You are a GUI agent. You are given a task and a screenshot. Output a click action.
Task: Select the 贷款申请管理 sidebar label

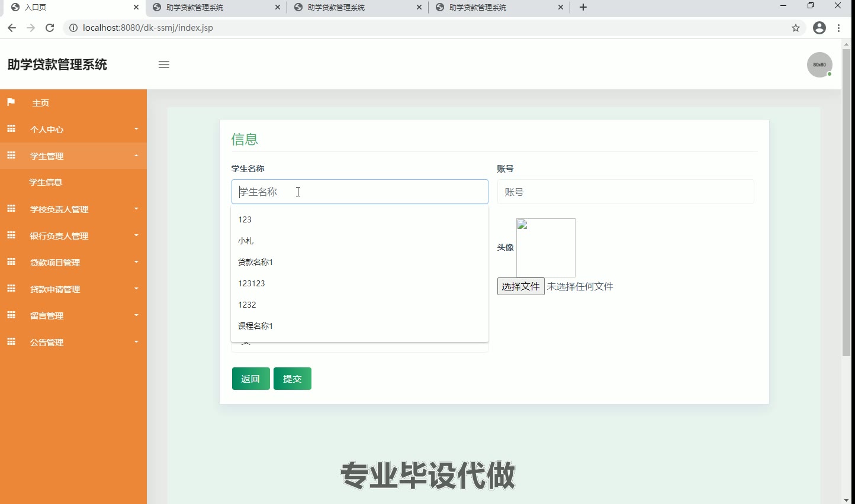pyautogui.click(x=55, y=289)
